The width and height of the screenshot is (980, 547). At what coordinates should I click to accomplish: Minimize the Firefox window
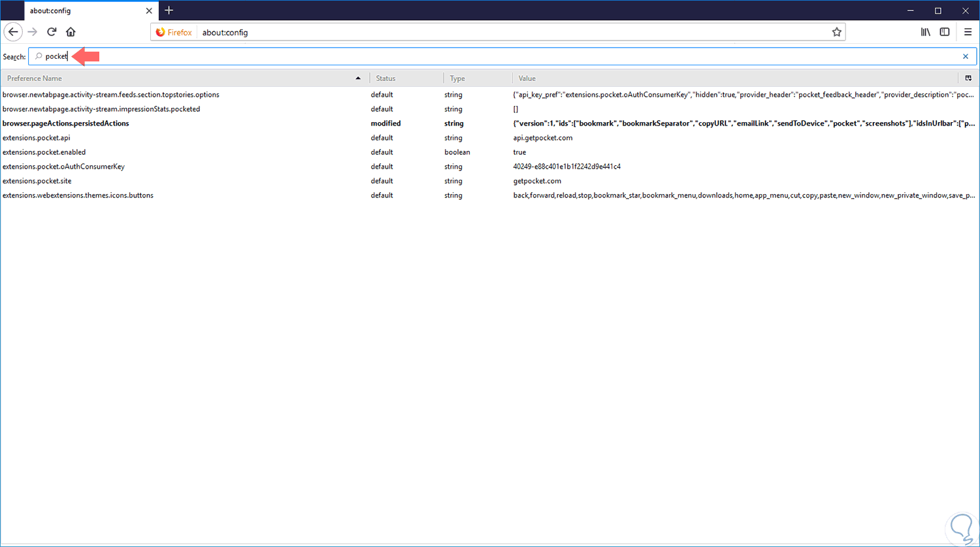point(909,10)
